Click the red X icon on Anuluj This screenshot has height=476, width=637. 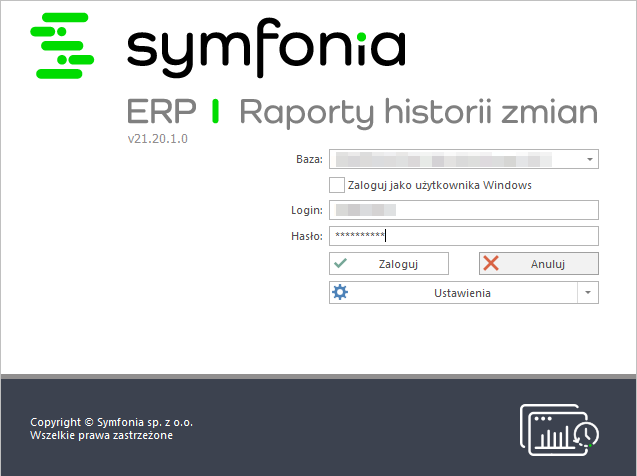point(491,264)
